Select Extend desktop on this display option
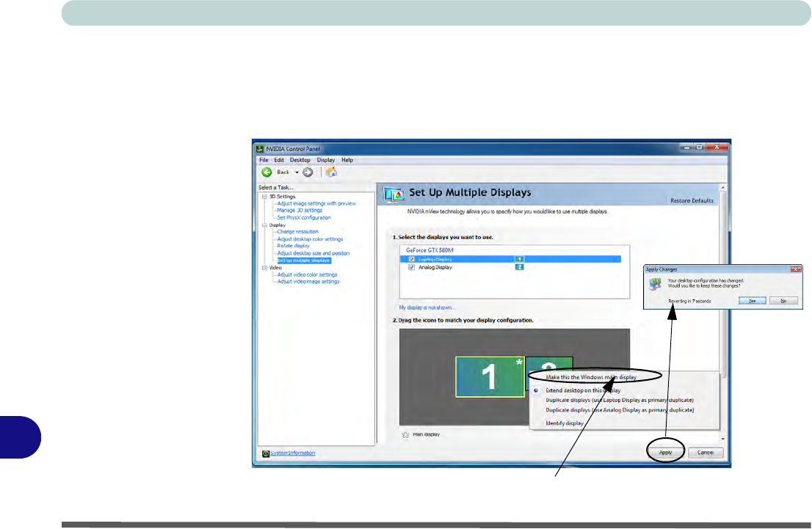The image size is (812, 529). pyautogui.click(x=583, y=390)
